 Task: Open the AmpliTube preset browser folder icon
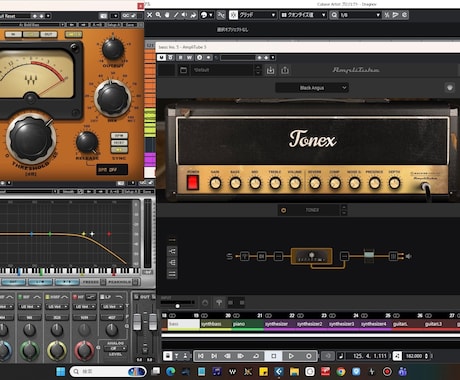click(x=183, y=70)
